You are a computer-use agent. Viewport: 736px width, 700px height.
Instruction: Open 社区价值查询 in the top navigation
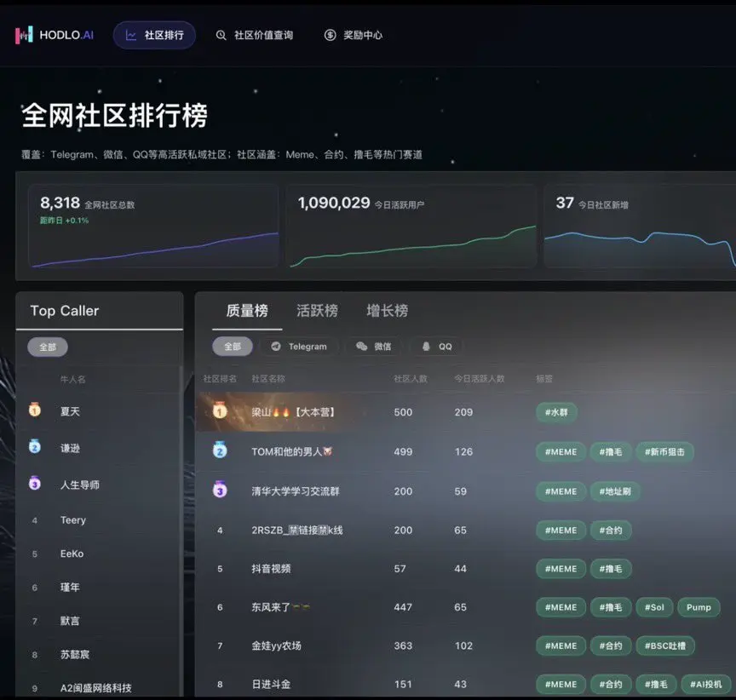[x=254, y=35]
